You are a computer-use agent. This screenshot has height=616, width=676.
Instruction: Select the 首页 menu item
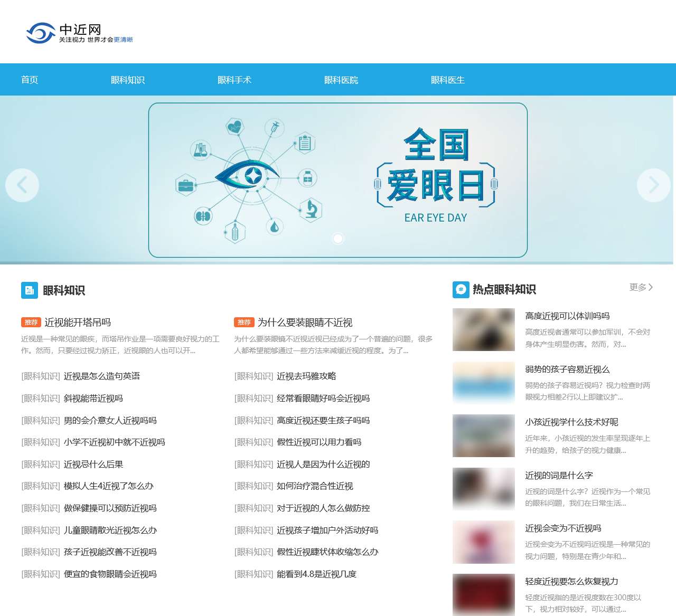pos(29,80)
